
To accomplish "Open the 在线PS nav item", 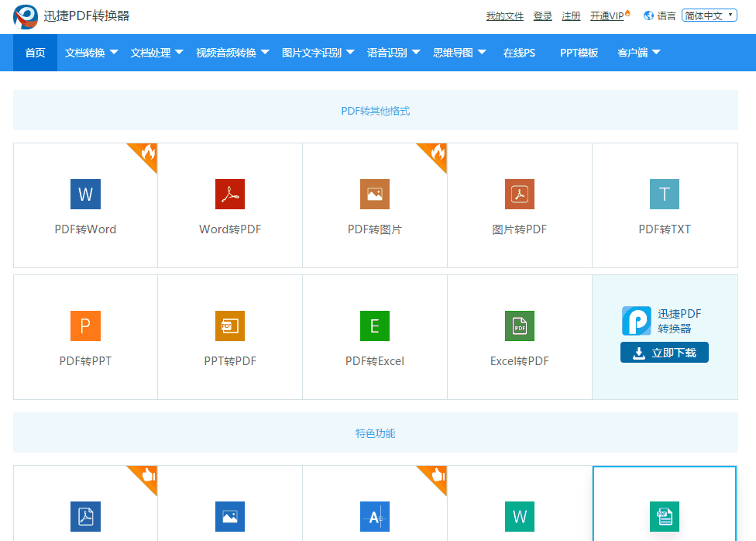I will [519, 53].
